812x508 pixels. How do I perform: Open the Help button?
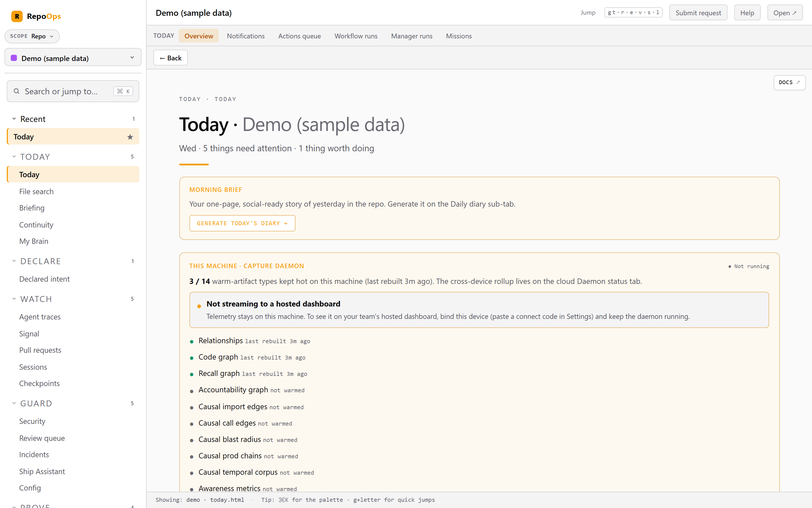click(x=747, y=13)
